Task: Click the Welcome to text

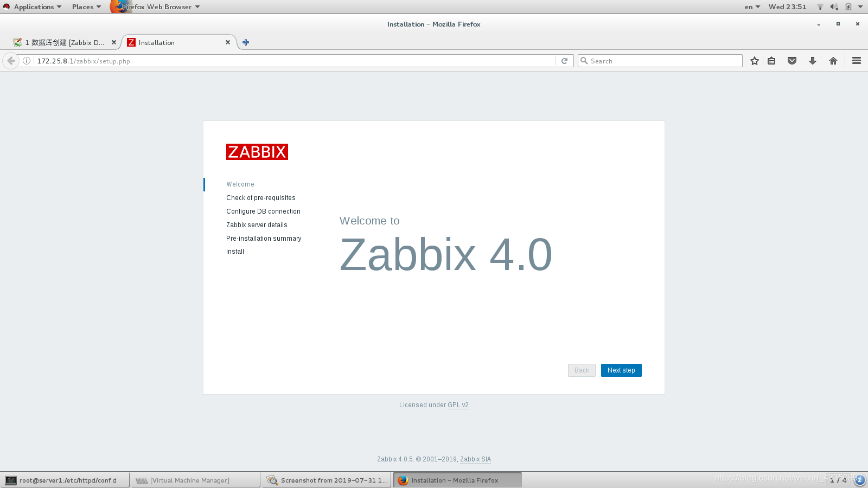Action: click(x=369, y=221)
